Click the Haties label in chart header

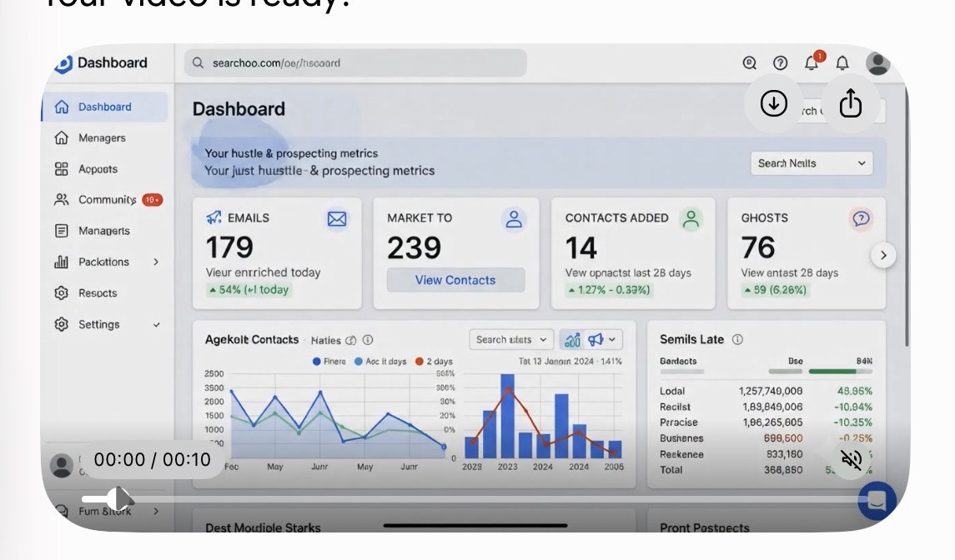point(326,340)
